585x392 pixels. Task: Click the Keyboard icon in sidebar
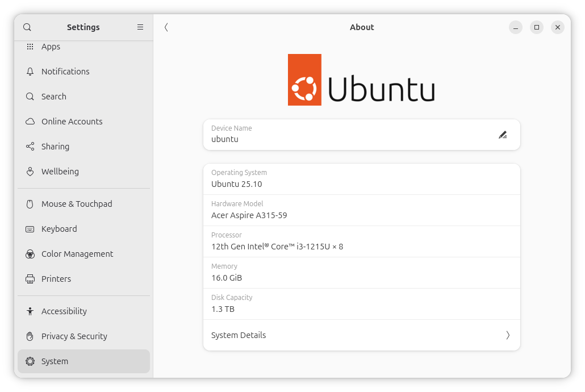(x=30, y=229)
